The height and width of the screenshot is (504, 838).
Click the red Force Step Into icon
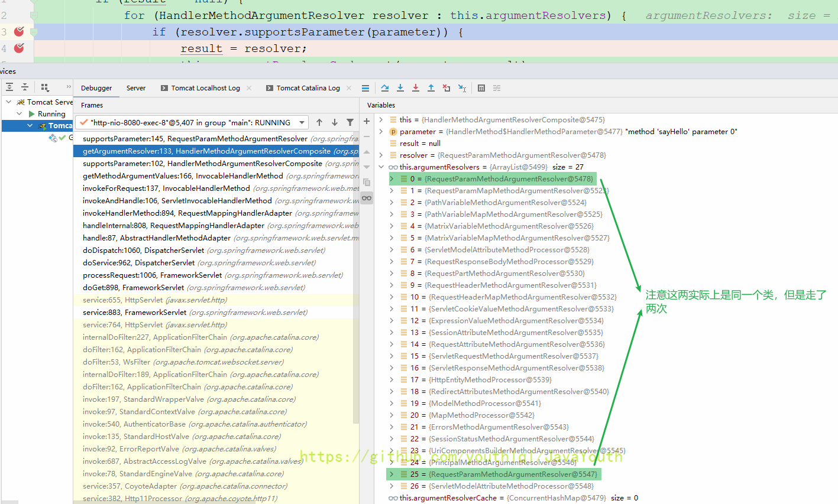pos(416,88)
